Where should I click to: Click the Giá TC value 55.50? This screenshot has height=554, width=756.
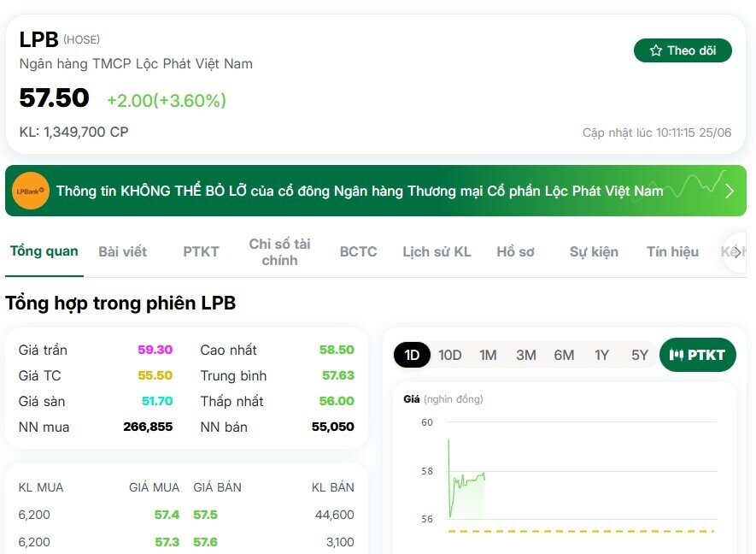pyautogui.click(x=155, y=375)
